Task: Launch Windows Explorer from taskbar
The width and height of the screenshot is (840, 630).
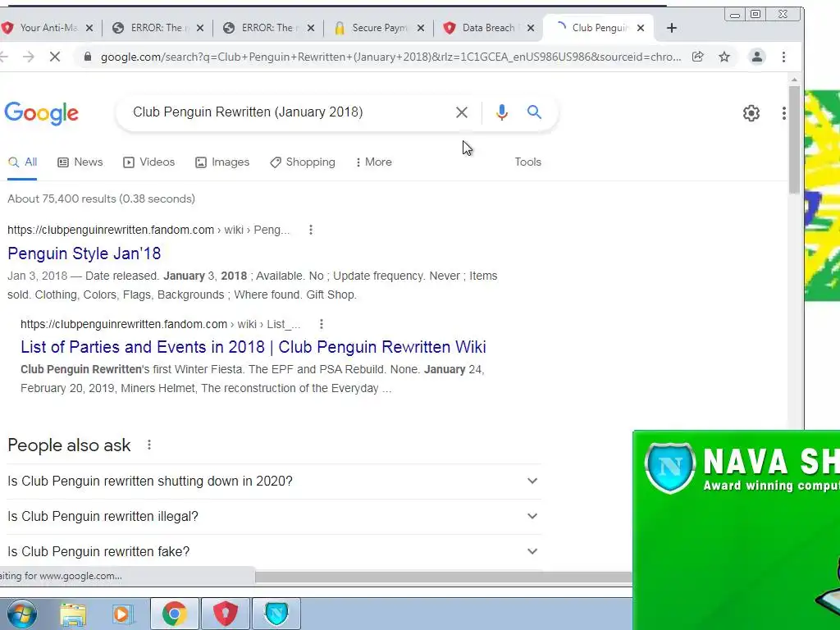Action: point(73,614)
